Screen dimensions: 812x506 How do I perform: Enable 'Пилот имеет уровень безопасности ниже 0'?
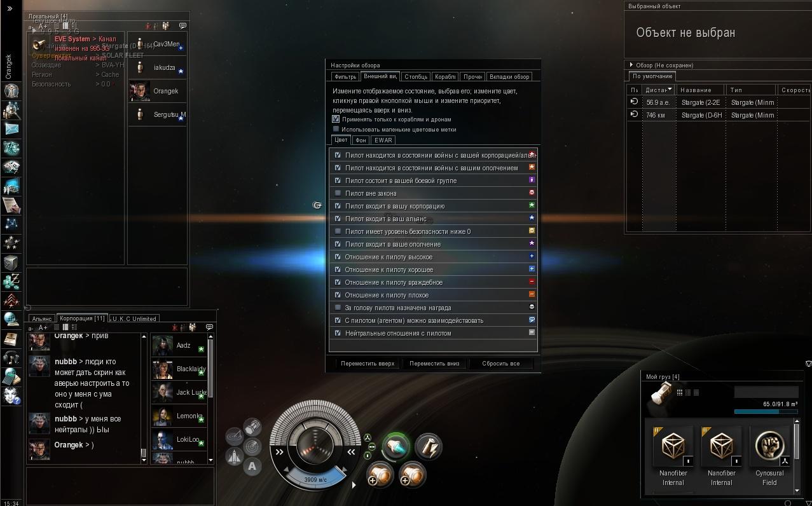[338, 231]
